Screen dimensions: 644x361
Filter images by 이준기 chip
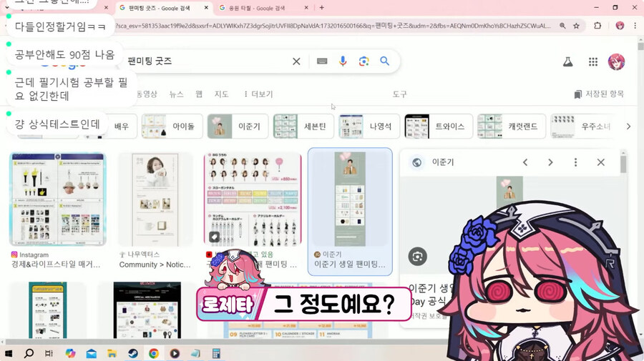[238, 127]
